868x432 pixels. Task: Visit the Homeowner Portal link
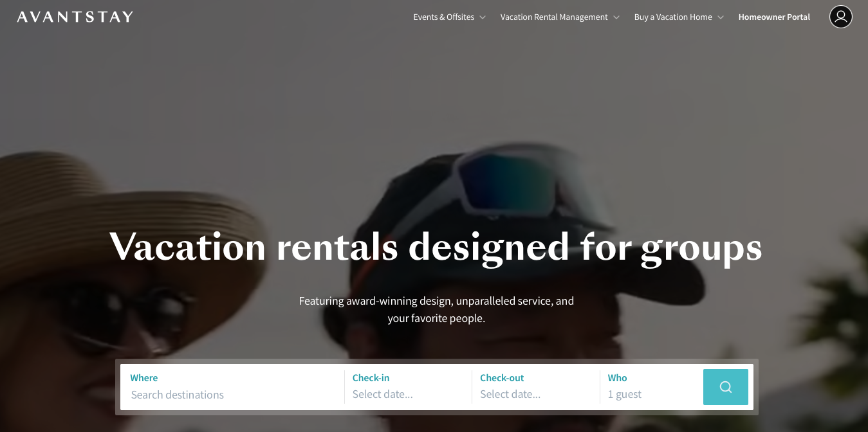(x=774, y=17)
